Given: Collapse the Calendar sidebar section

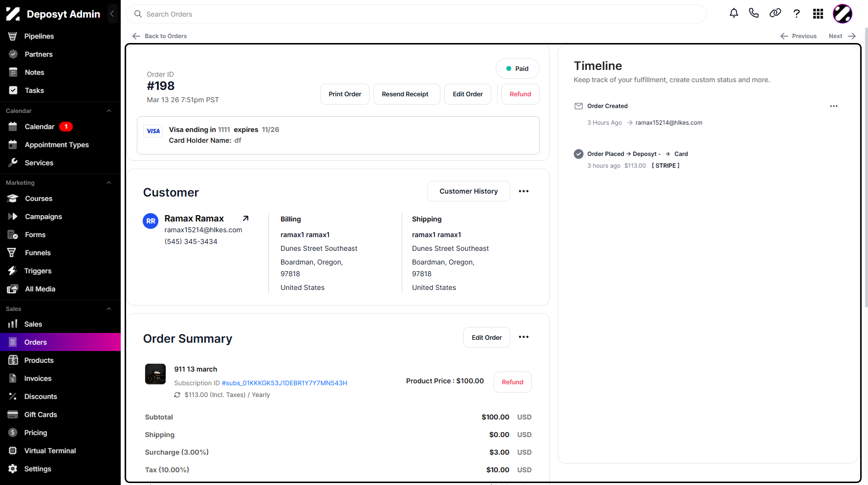Looking at the screenshot, I should 109,111.
